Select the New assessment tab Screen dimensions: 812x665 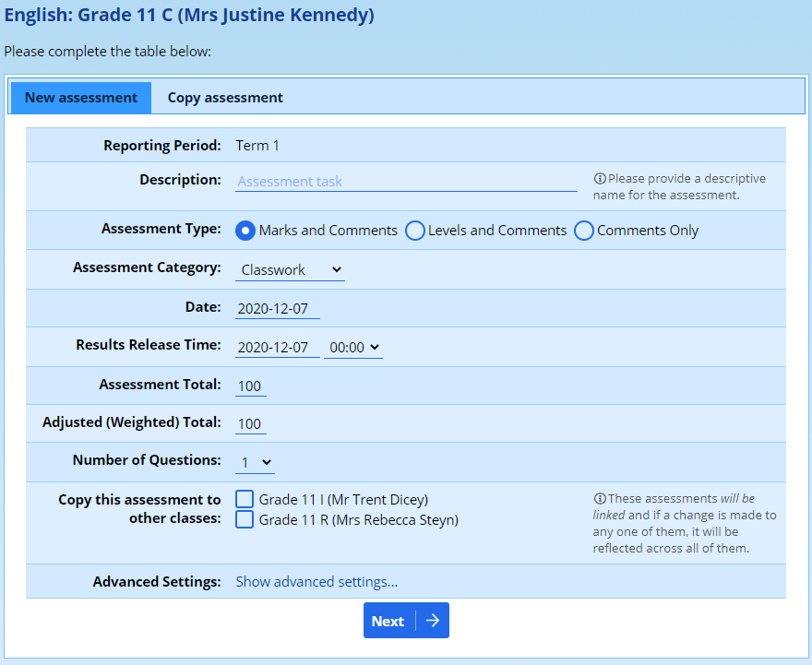[81, 98]
